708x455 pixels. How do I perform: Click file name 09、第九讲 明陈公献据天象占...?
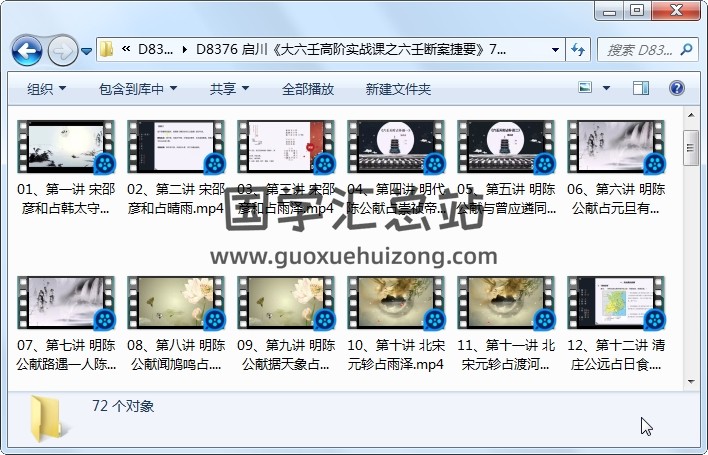click(x=286, y=355)
